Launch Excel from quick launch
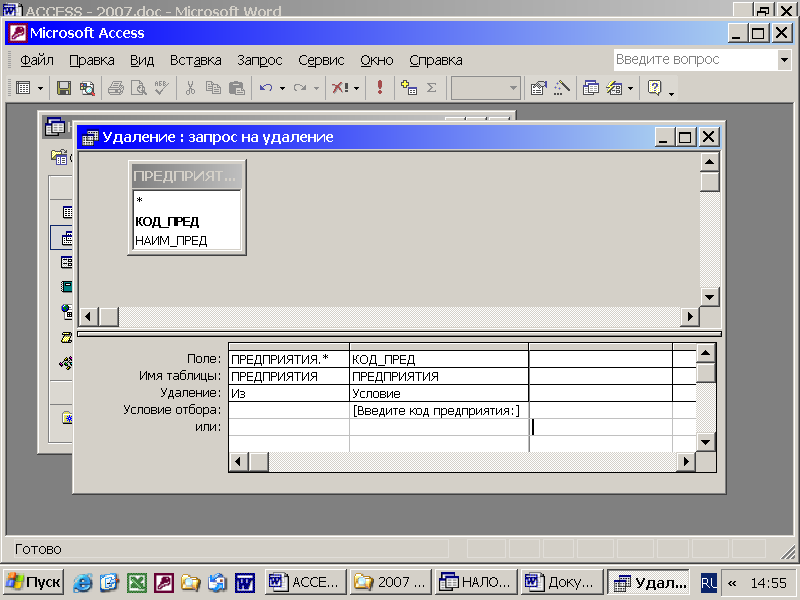This screenshot has width=800, height=600. (137, 583)
